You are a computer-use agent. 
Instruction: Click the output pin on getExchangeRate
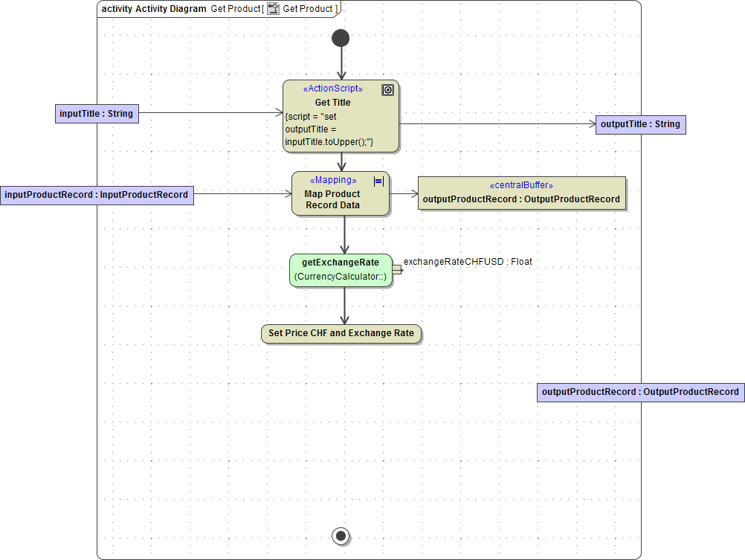click(x=397, y=271)
